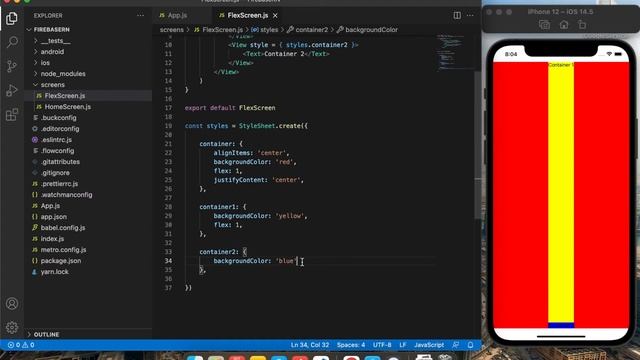Open babel.config.js file
Screen dimensions: 640x360
tap(63, 228)
